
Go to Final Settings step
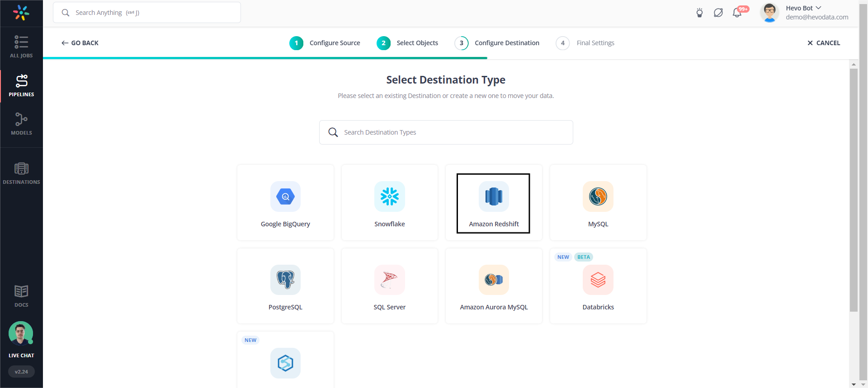click(x=585, y=43)
